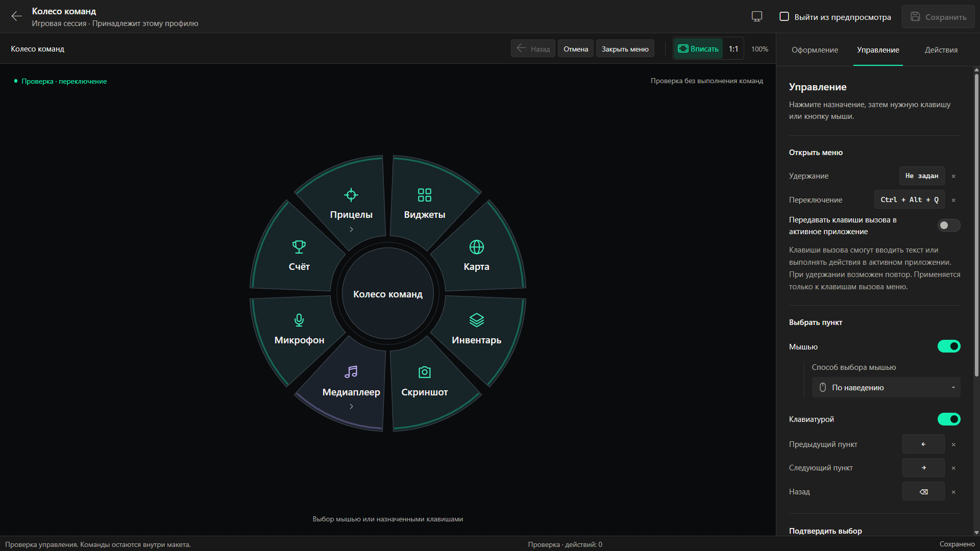Select the Микрофон microphone icon

[x=299, y=320]
